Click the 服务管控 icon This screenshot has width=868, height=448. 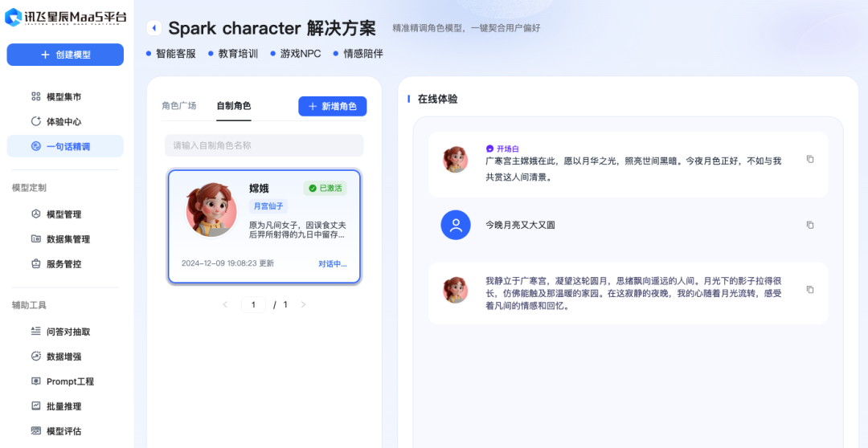(36, 264)
